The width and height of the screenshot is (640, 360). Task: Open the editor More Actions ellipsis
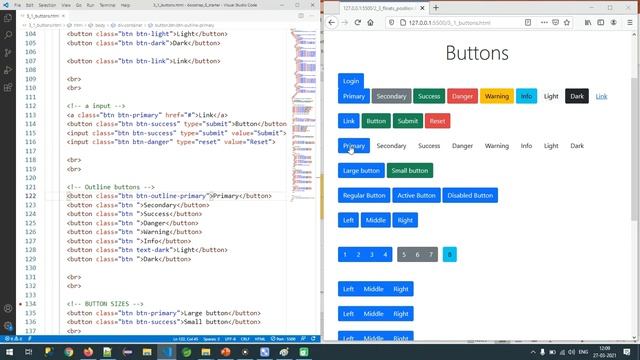312,16
